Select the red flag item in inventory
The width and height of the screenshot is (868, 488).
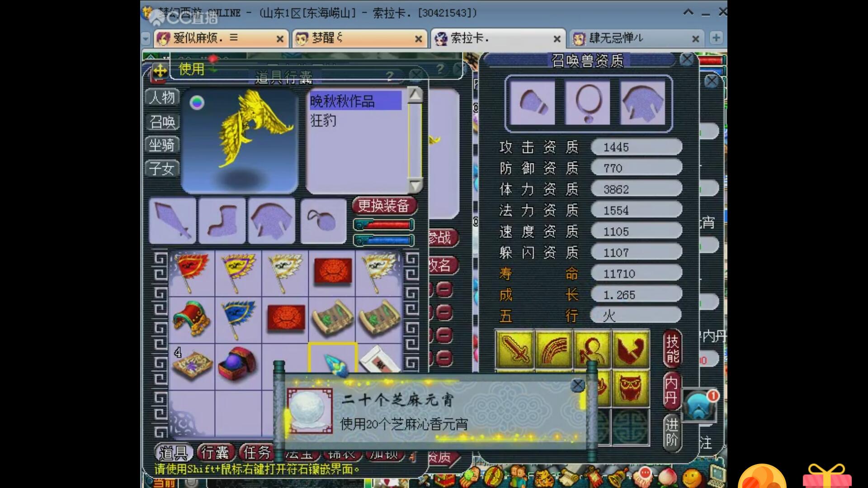click(192, 272)
